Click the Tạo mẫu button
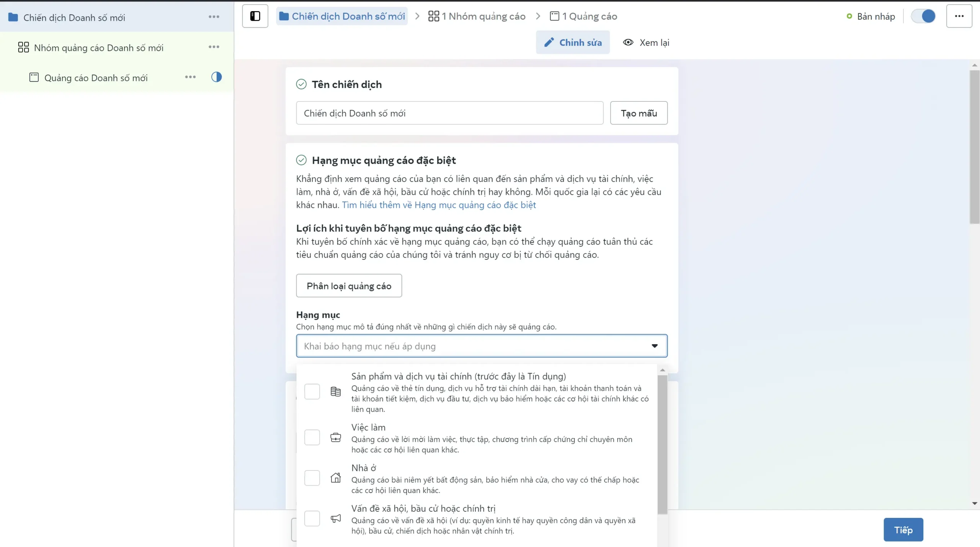The height and width of the screenshot is (547, 980). (639, 113)
